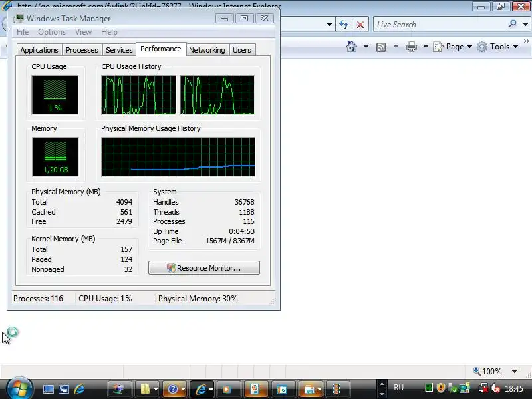Click the second CPU Usage History graph
This screenshot has width=532, height=399.
pos(217,95)
